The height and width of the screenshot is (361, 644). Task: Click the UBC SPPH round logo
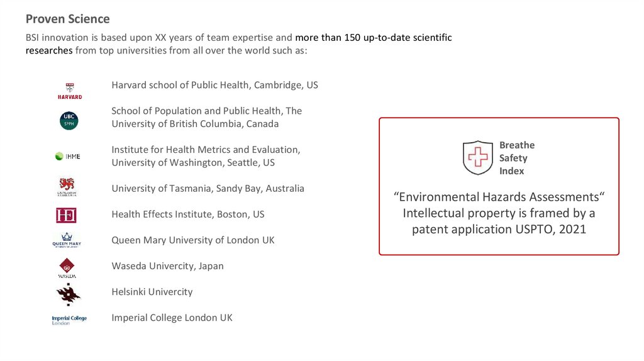69,120
